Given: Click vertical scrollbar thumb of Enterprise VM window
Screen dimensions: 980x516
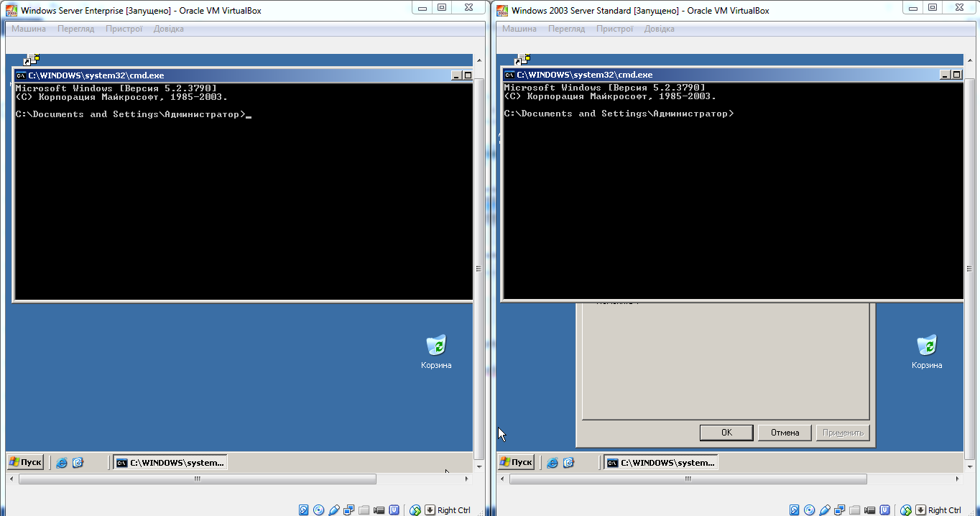Looking at the screenshot, I should tap(479, 268).
